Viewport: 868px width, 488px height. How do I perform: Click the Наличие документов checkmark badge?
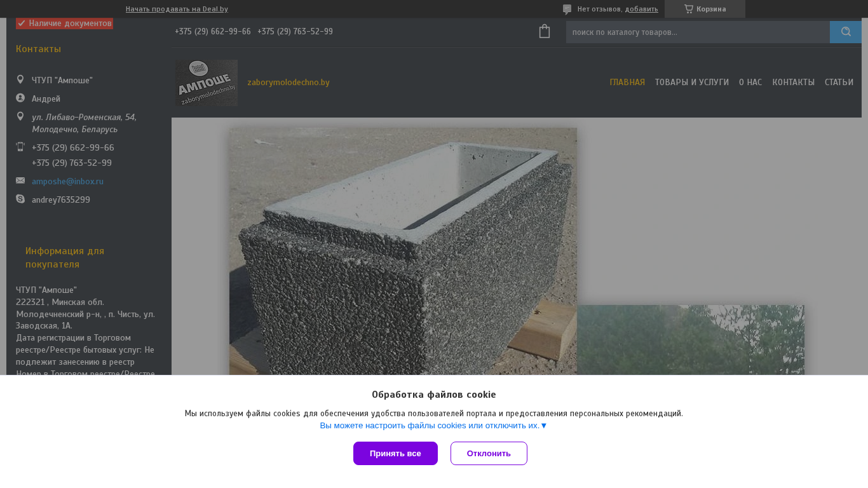tap(64, 24)
